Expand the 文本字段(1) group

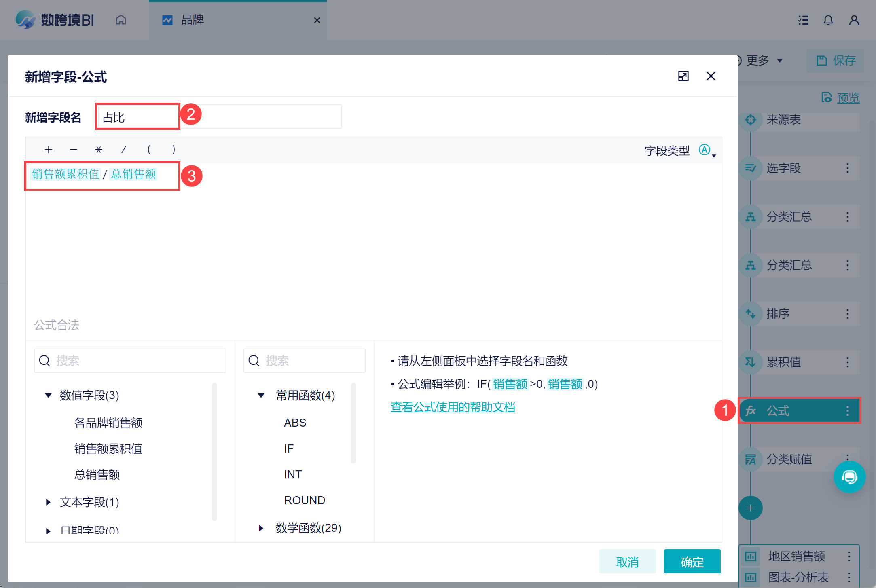click(49, 502)
